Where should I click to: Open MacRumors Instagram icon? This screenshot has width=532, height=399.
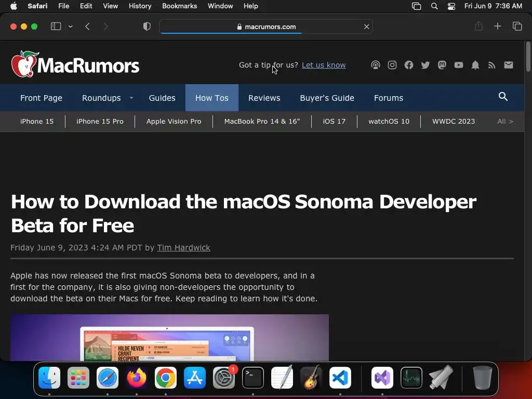[392, 65]
